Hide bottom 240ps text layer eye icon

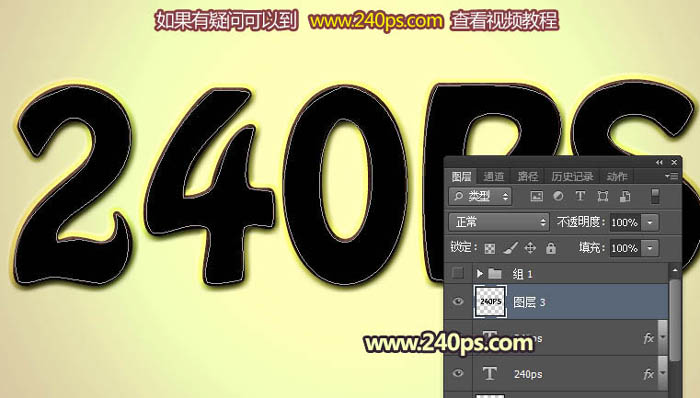[x=458, y=373]
